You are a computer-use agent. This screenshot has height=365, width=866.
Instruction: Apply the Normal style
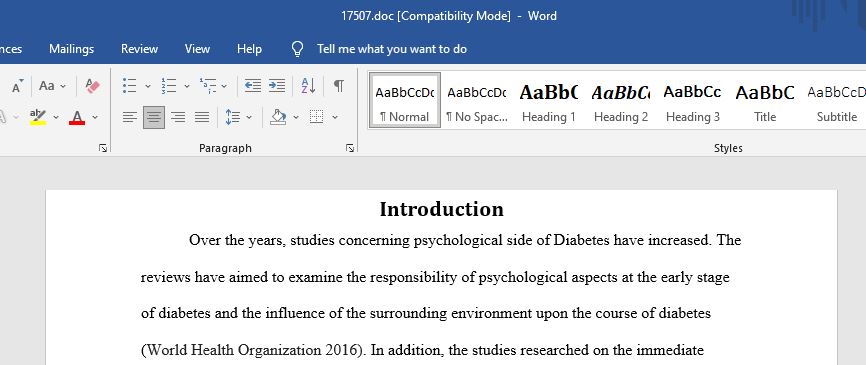pos(405,100)
